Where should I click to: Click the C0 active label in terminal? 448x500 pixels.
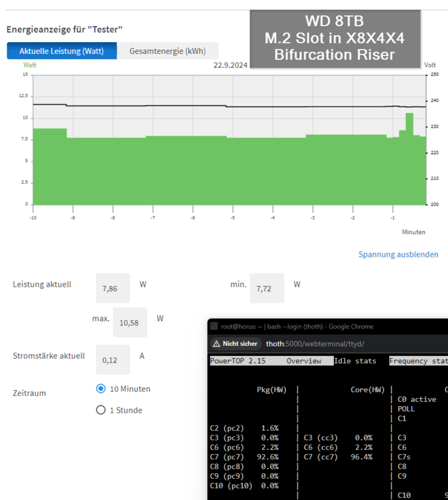pyautogui.click(x=417, y=399)
